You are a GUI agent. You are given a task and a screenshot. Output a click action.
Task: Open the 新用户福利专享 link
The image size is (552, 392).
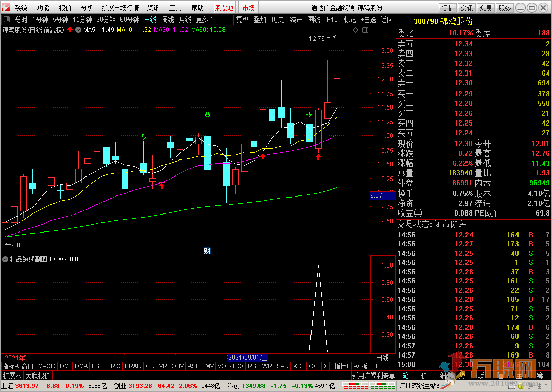(373, 376)
